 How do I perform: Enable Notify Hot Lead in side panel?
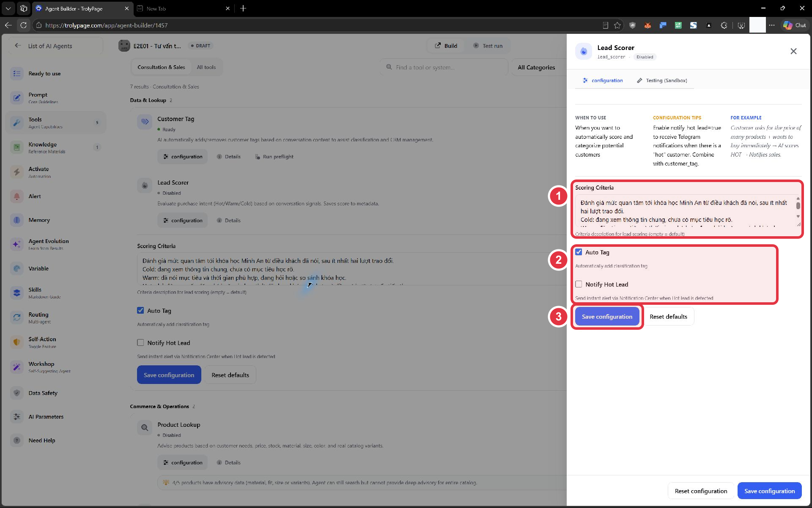click(579, 284)
